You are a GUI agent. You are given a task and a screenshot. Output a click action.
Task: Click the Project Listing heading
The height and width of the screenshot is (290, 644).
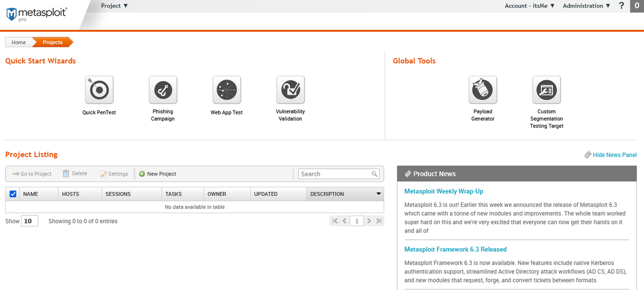32,155
